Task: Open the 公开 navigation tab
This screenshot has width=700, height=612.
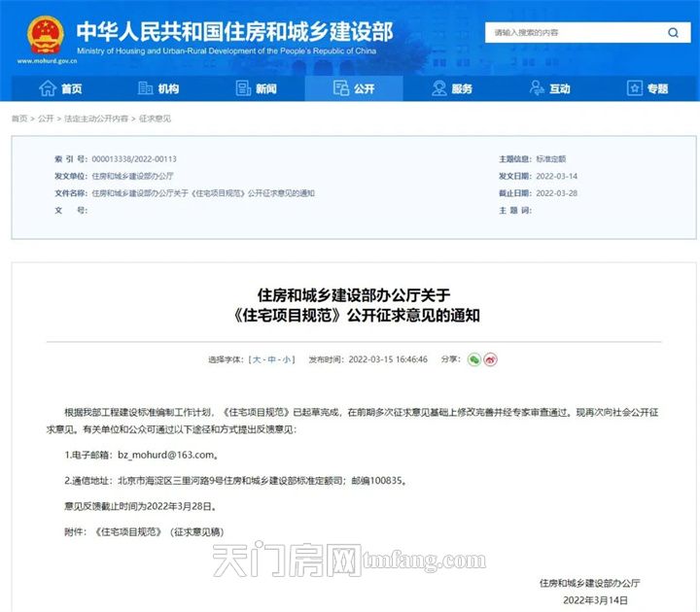Action: tap(354, 88)
